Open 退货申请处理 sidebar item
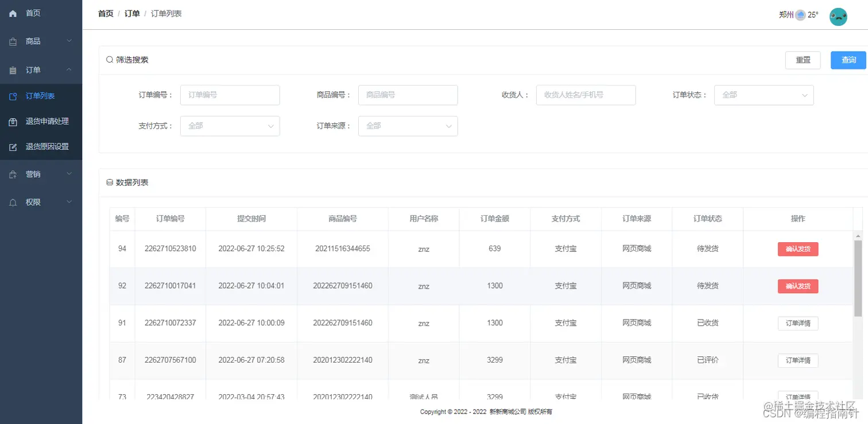868x424 pixels. [41, 121]
